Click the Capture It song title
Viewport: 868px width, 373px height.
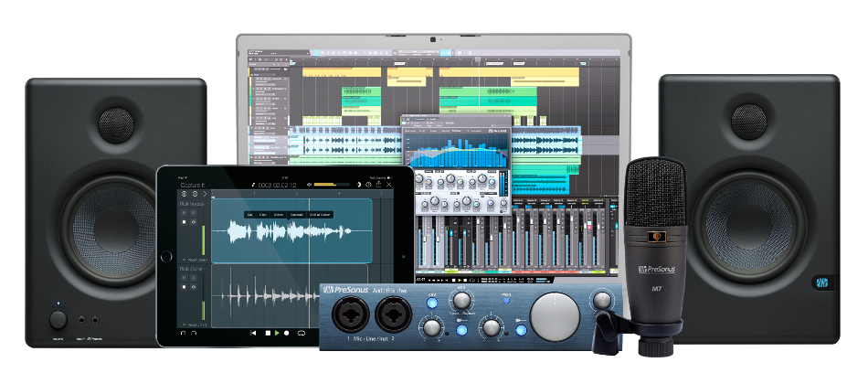(193, 185)
